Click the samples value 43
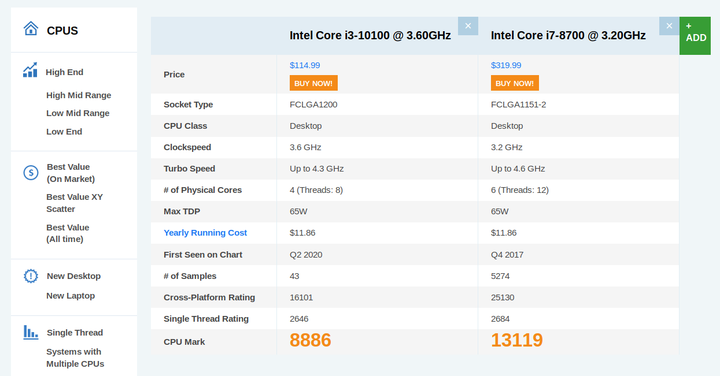Viewport: 720px width, 376px height. coord(294,276)
